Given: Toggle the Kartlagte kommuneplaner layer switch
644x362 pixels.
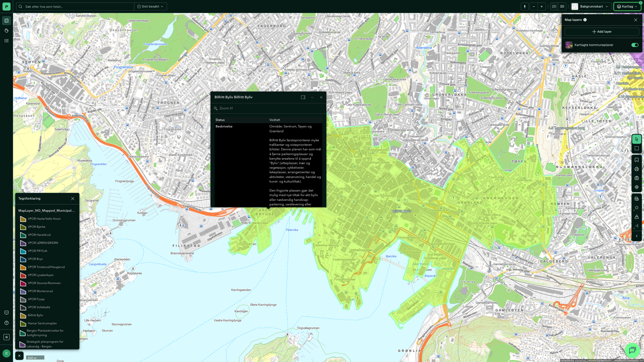Looking at the screenshot, I should pyautogui.click(x=635, y=45).
